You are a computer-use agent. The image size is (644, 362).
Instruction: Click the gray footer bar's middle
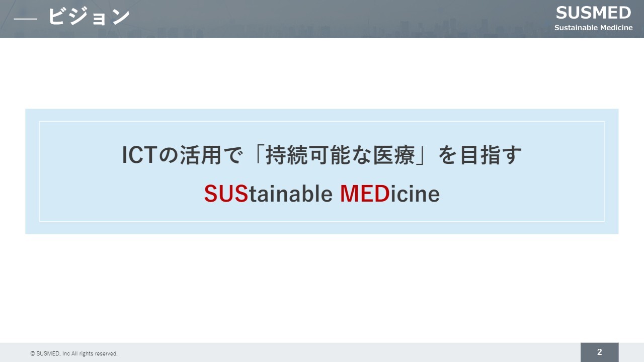[x=322, y=352]
